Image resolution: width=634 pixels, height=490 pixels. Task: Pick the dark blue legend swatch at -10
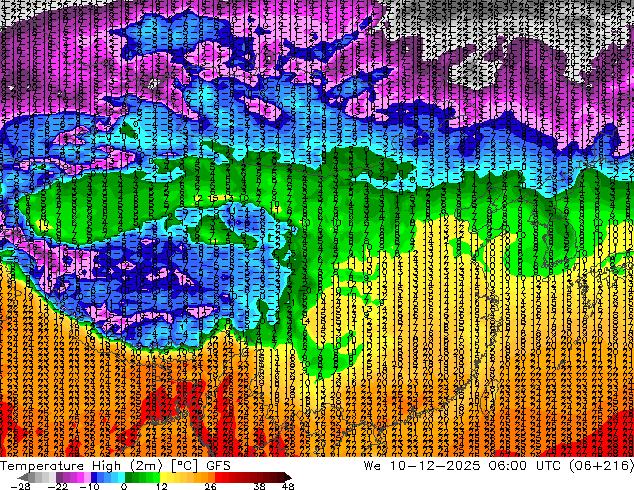(x=94, y=477)
